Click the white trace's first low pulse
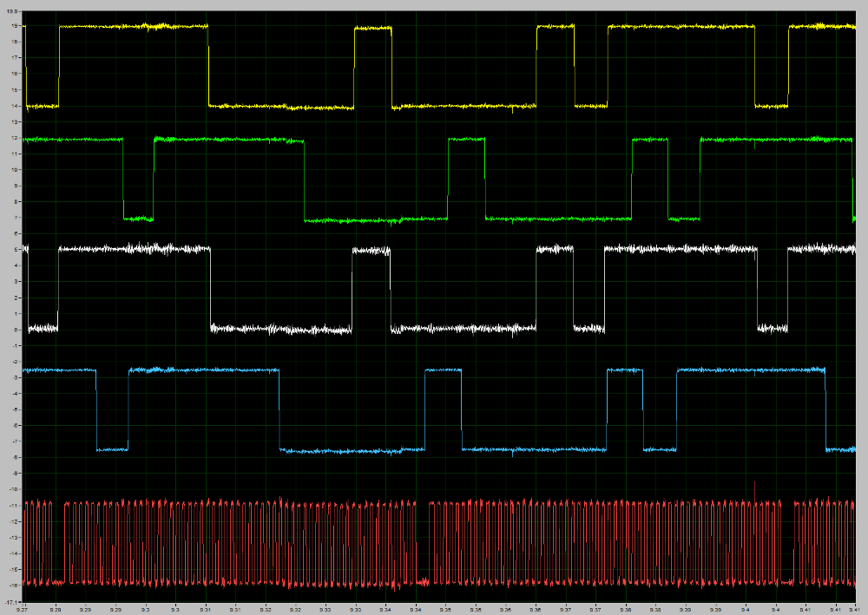 [43, 329]
